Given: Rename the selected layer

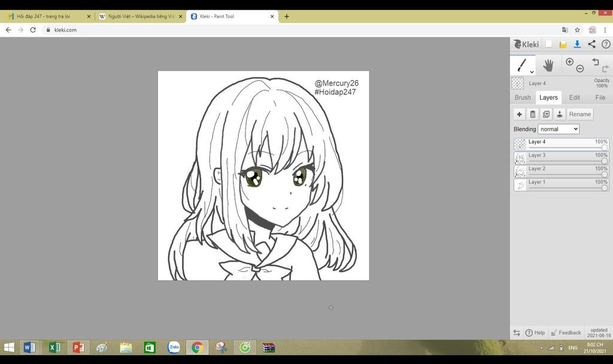Looking at the screenshot, I should click(579, 114).
